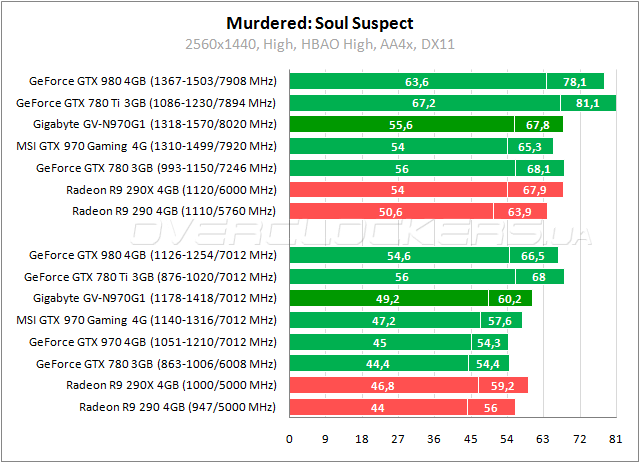This screenshot has height=463, width=640.
Task: Select label GeForce GTX 980 4GB (1126-1254/7012 MHz)
Action: click(153, 255)
